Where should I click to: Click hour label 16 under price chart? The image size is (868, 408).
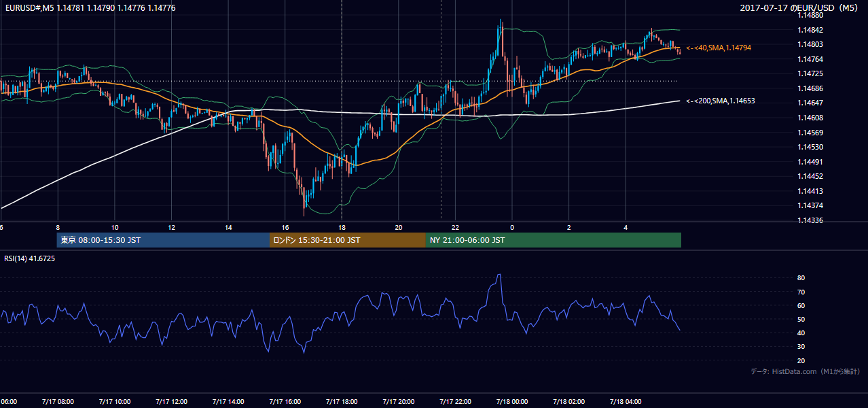coord(285,228)
